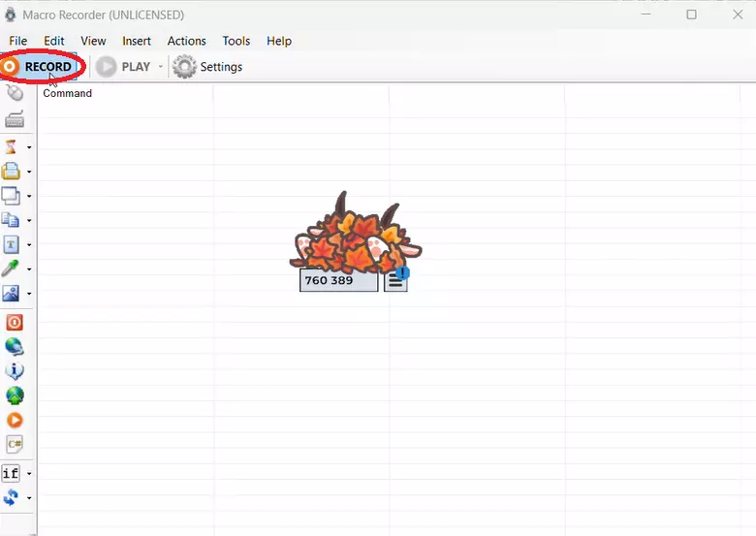
Task: Expand the PLAY button dropdown arrow
Action: [x=161, y=67]
